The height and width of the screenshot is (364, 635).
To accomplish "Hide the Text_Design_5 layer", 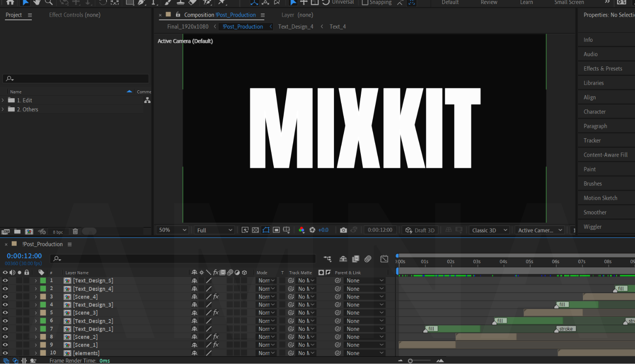I will [x=5, y=281].
